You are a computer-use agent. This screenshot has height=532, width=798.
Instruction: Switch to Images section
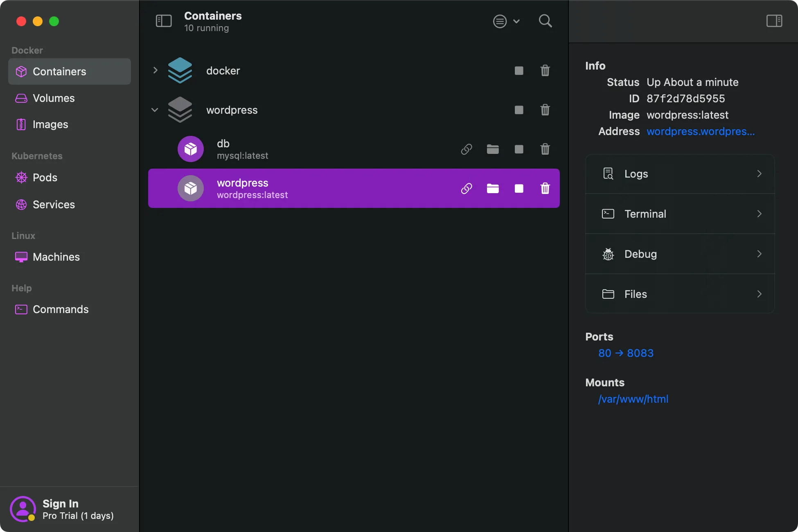[x=70, y=124]
